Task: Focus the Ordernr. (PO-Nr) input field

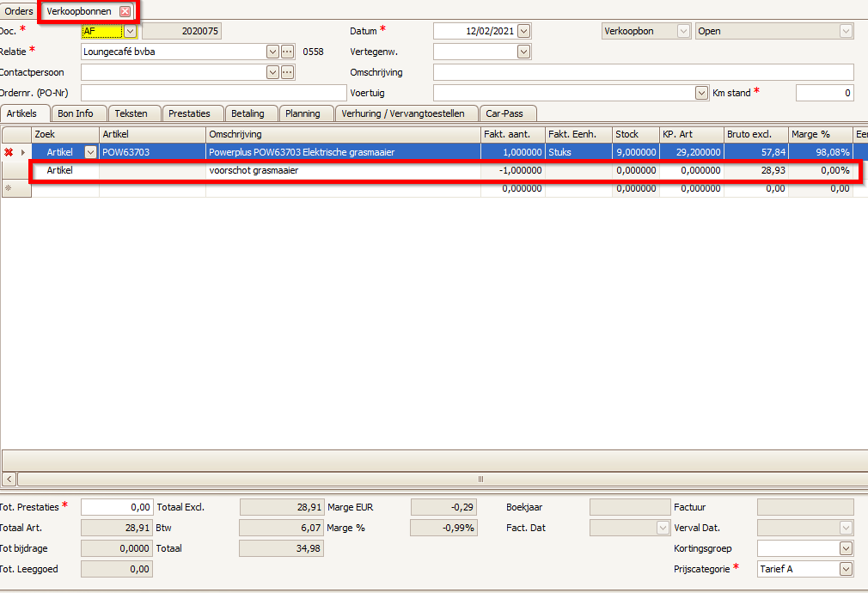Action: [x=214, y=93]
